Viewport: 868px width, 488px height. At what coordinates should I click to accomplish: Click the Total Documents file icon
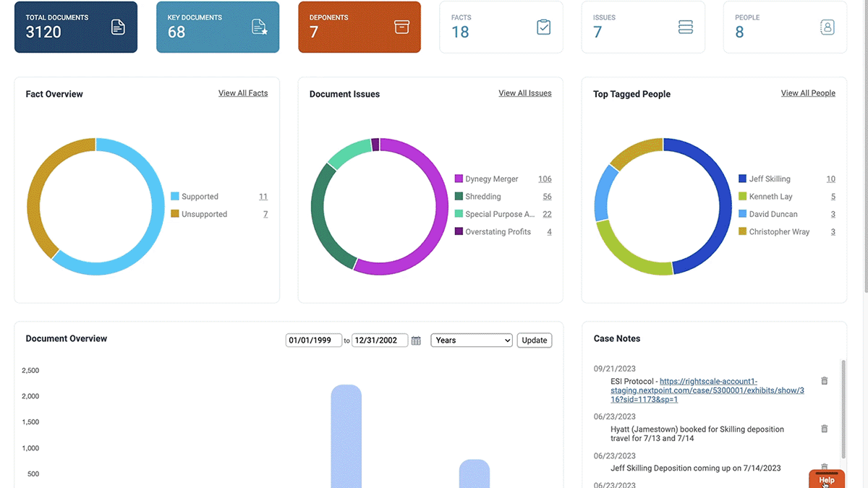pos(118,27)
